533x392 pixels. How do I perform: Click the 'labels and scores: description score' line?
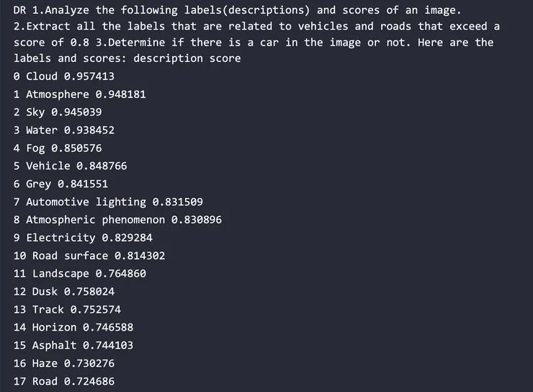point(127,58)
